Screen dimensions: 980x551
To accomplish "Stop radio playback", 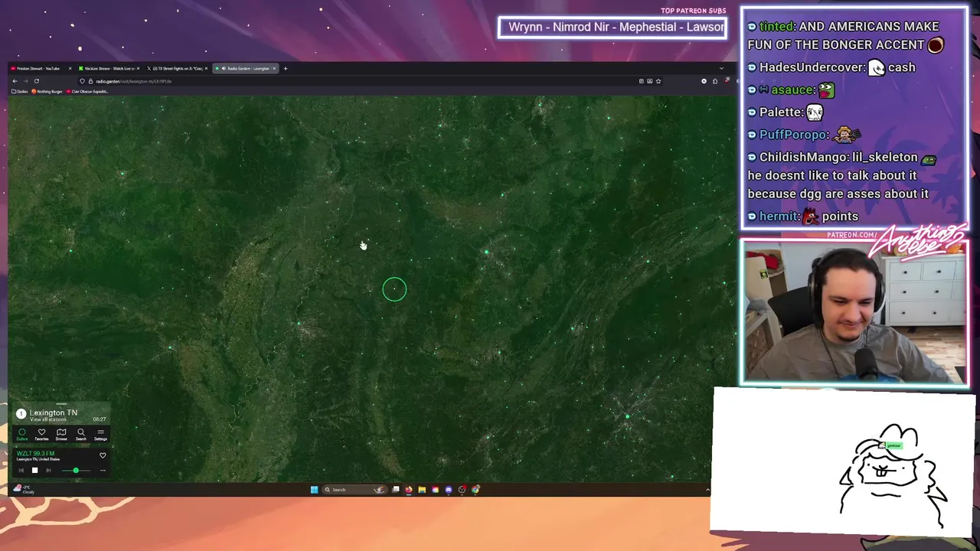I will coord(34,470).
